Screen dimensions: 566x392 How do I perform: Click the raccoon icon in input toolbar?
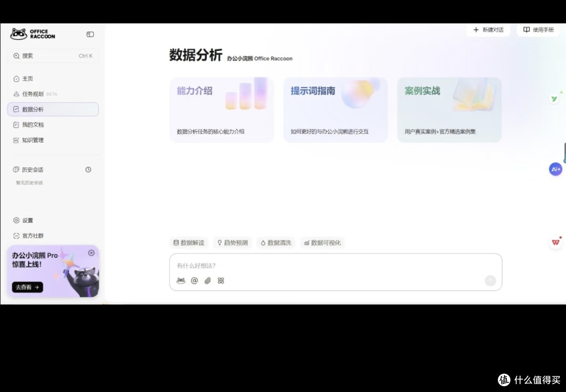coord(181,280)
